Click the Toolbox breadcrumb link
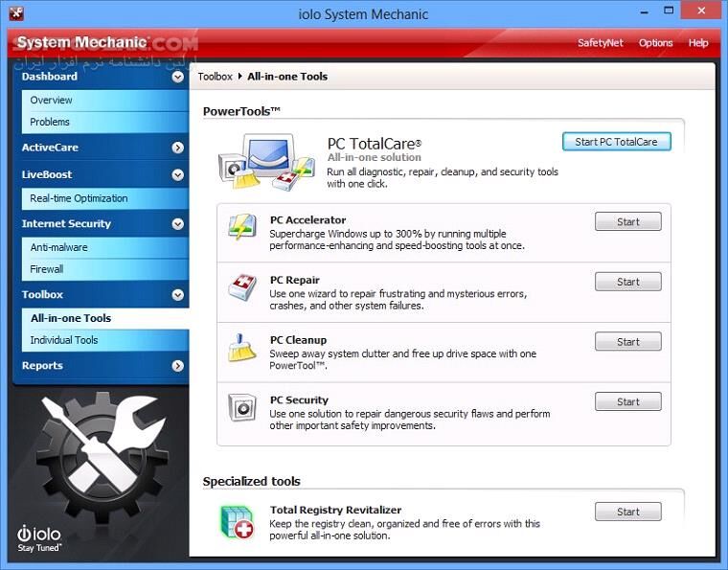 pos(215,77)
